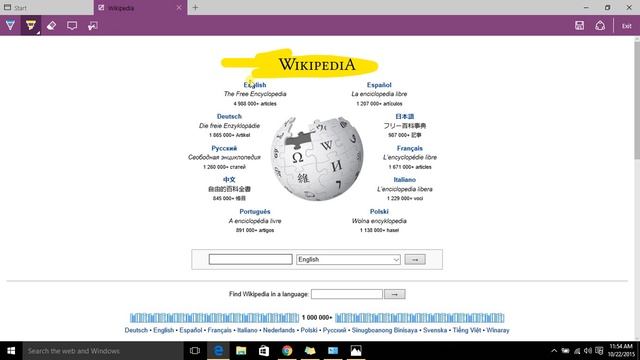This screenshot has width=640, height=360.
Task: Open the Photos app taskbar icon
Action: click(x=356, y=351)
